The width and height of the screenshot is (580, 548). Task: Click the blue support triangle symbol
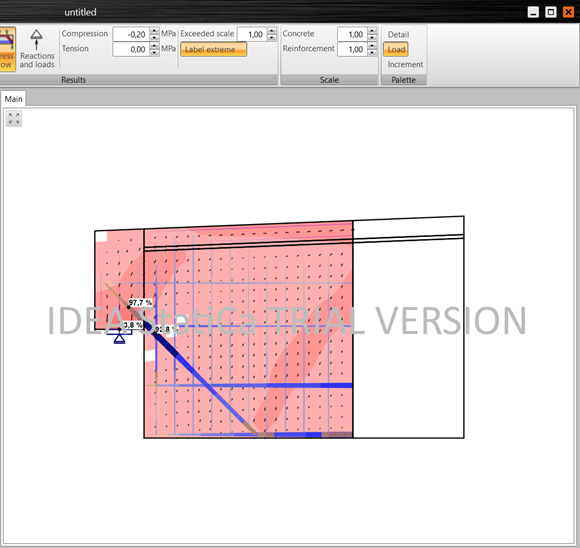(x=119, y=336)
